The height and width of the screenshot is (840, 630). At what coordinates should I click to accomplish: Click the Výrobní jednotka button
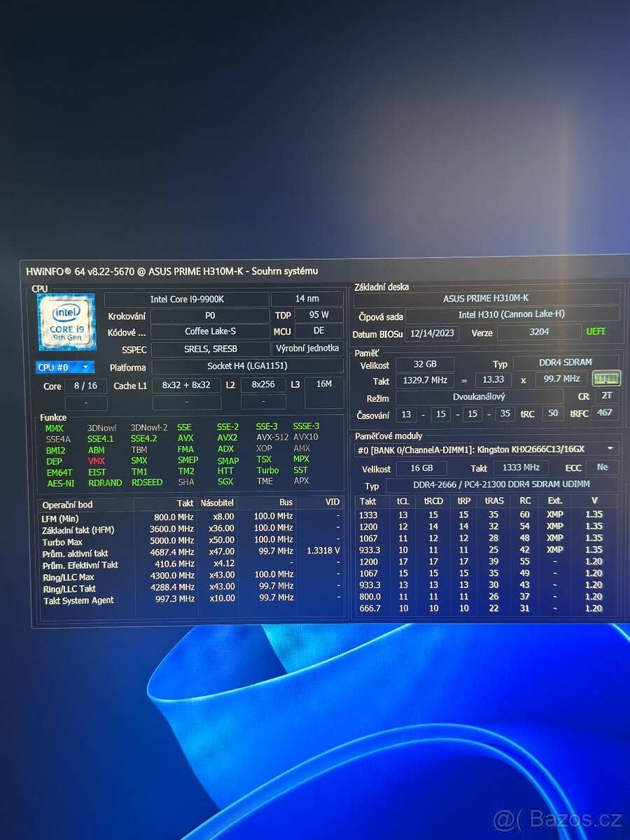click(308, 349)
